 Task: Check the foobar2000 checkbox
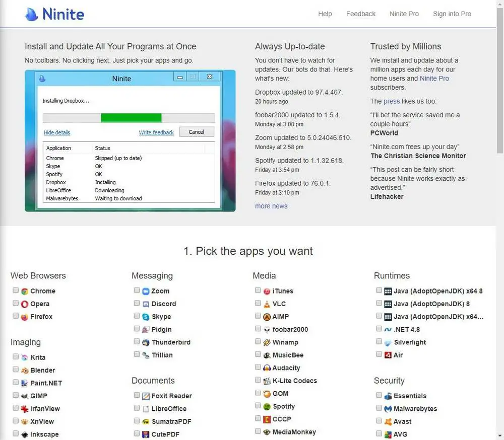[x=258, y=329]
